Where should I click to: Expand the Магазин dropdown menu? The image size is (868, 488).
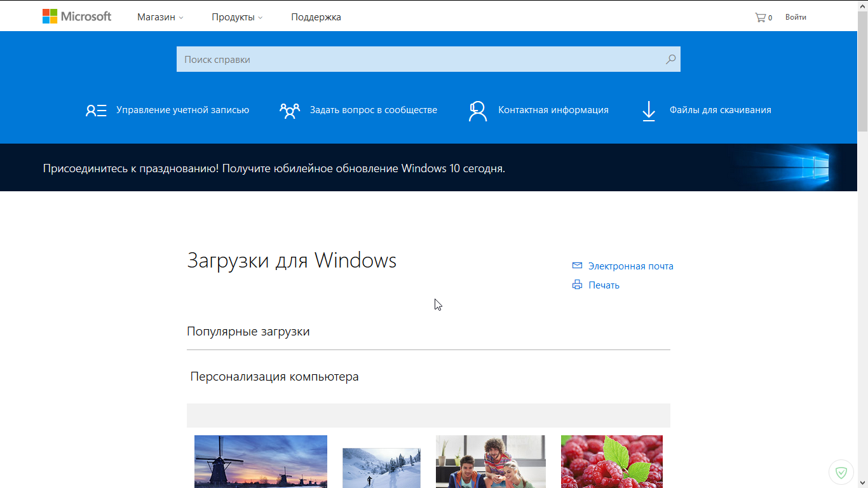pyautogui.click(x=160, y=17)
